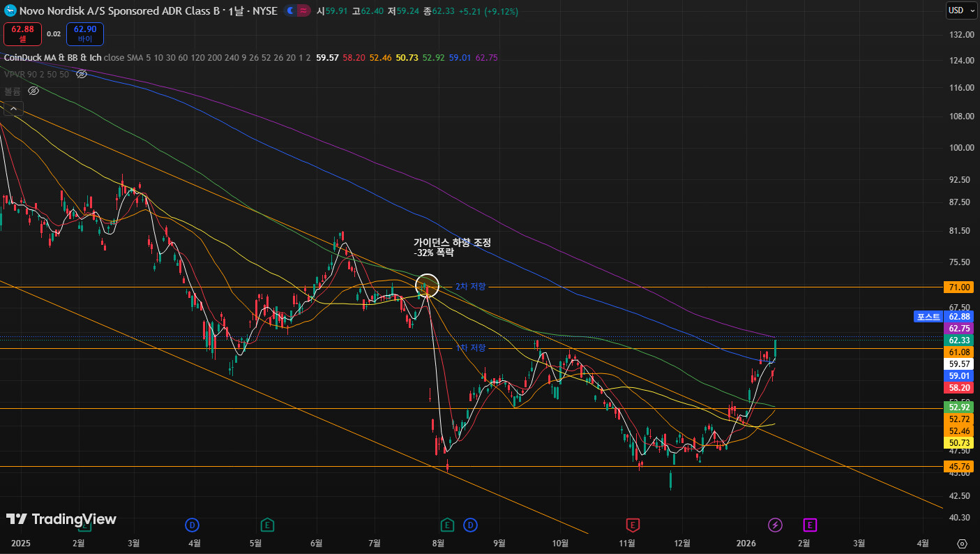Click the 포스트 post-market price label
Viewport: 980px width, 554px height.
tap(928, 317)
